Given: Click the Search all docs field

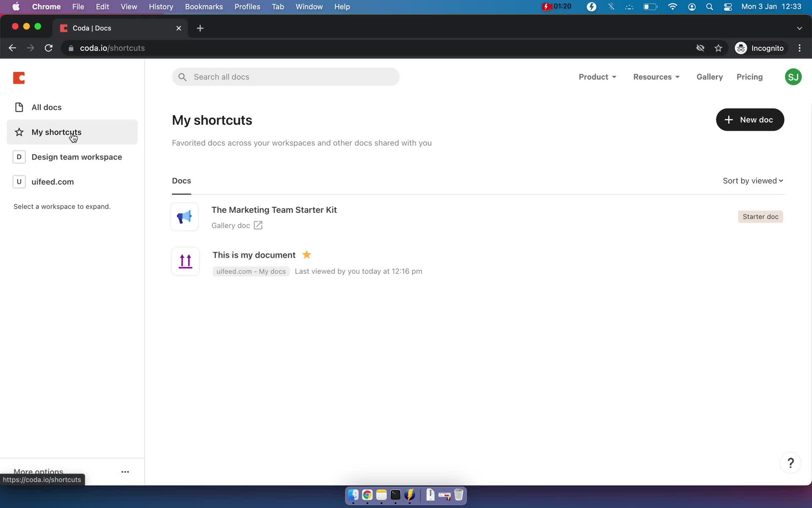Looking at the screenshot, I should 285,77.
